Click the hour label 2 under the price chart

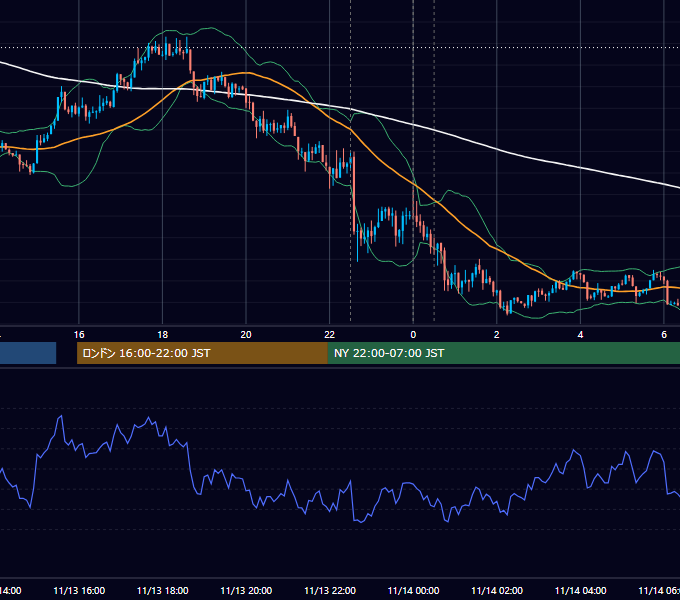tap(497, 335)
